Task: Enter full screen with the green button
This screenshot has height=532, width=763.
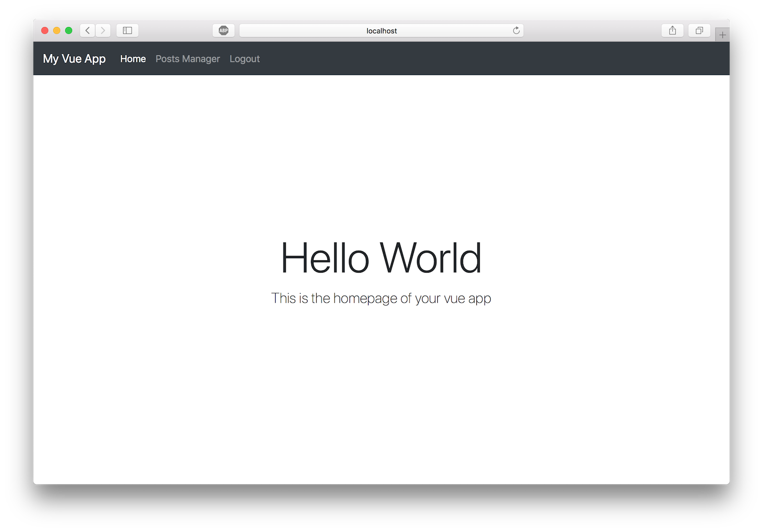Action: pyautogui.click(x=69, y=31)
